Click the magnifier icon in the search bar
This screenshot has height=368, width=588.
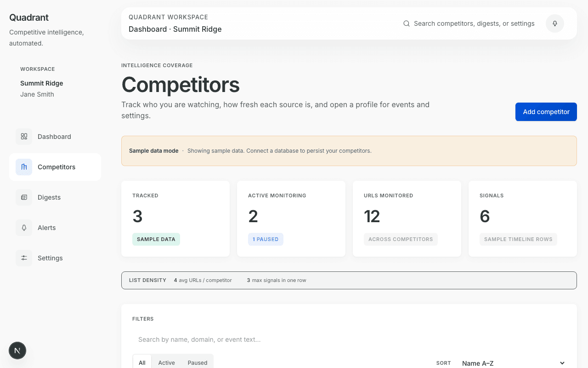point(406,23)
